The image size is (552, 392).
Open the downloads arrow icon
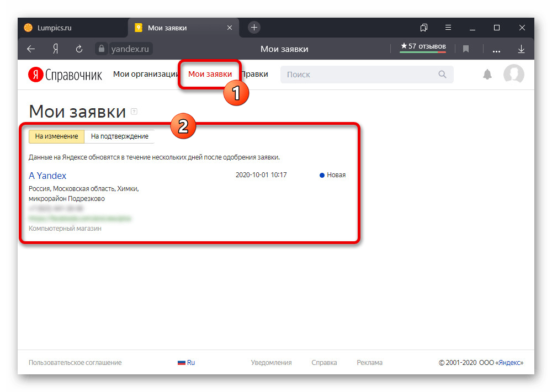point(521,49)
